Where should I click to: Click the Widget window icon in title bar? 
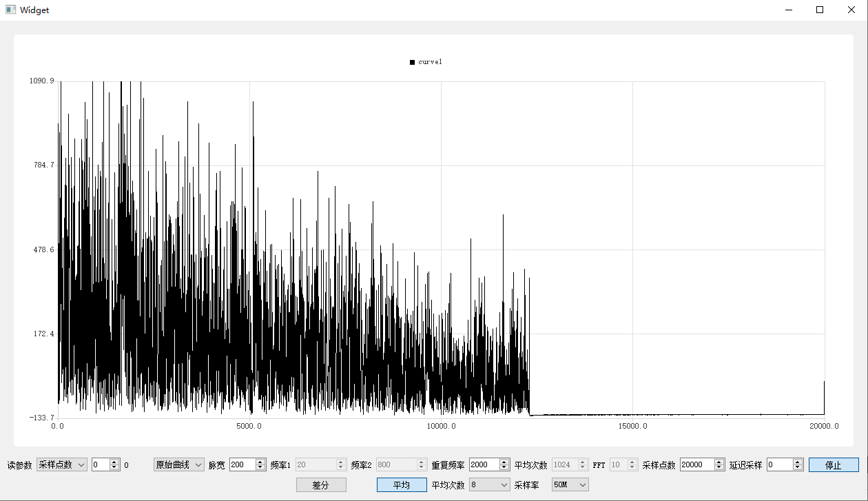click(x=10, y=10)
